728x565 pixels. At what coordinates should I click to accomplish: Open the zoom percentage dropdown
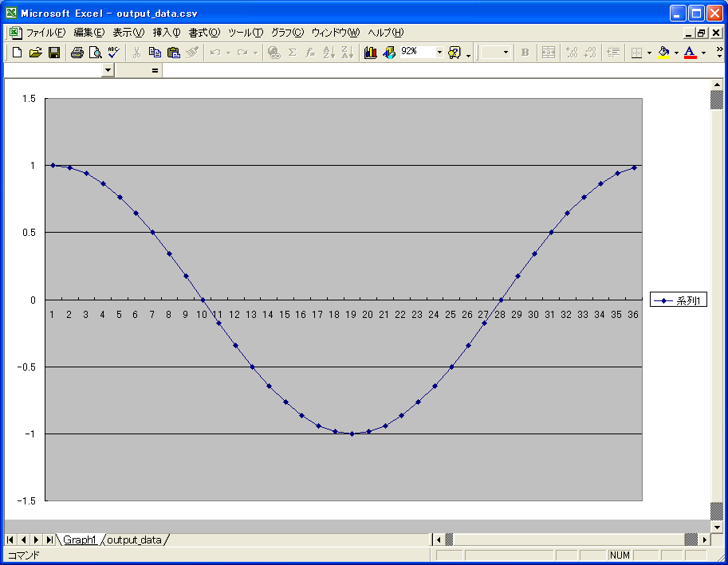coord(439,53)
